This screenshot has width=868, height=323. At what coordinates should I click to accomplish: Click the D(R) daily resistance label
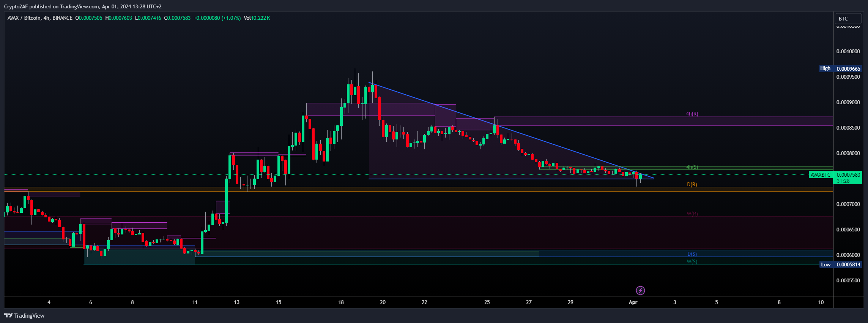point(692,185)
